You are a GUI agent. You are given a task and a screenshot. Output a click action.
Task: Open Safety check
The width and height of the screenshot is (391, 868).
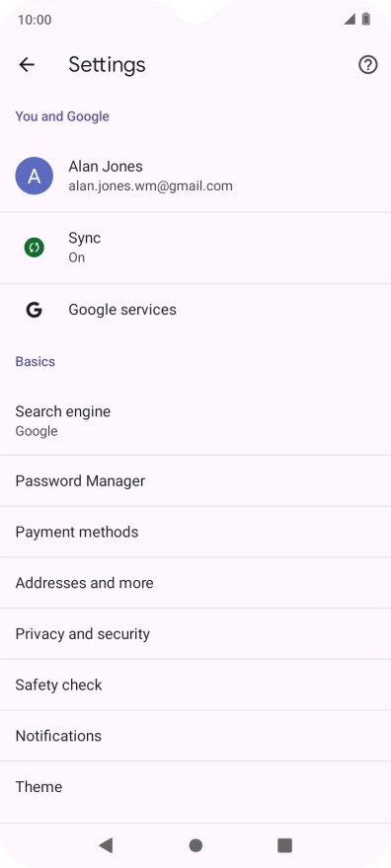[x=195, y=685]
